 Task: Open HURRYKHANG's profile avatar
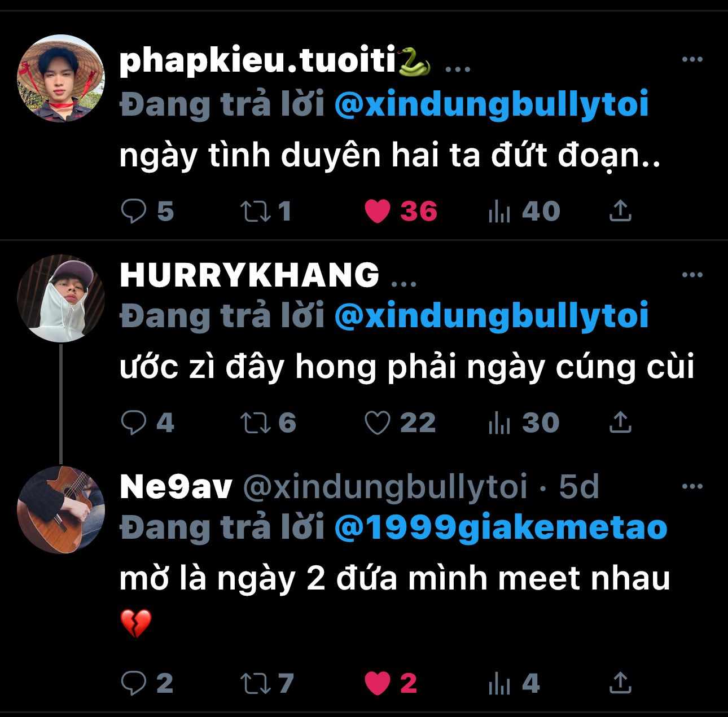click(61, 298)
